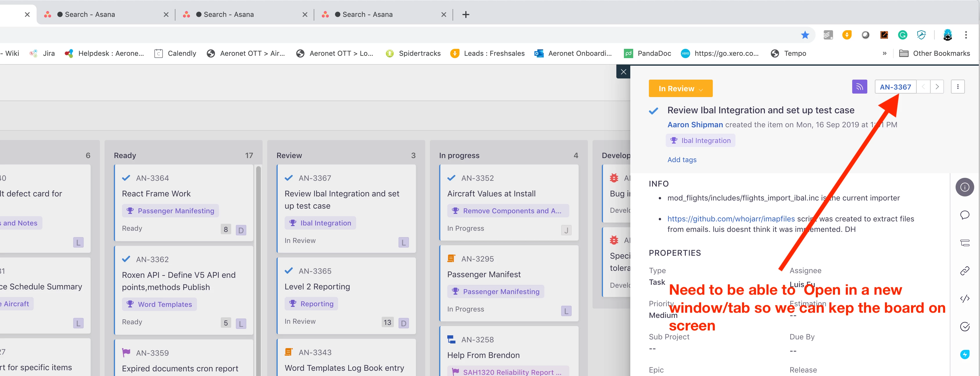Click Passenger Manifesting tag on AN-3364 card
This screenshot has height=376, width=980.
[170, 211]
